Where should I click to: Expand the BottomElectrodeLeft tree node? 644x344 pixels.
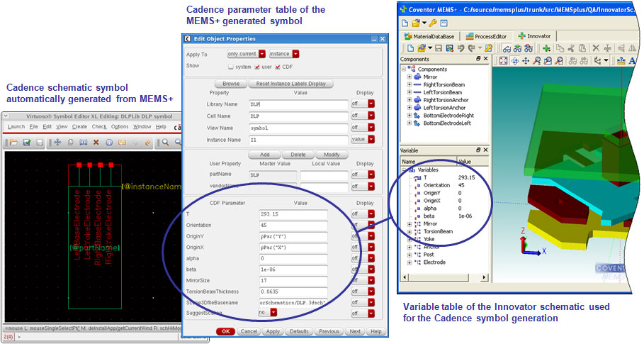(409, 123)
